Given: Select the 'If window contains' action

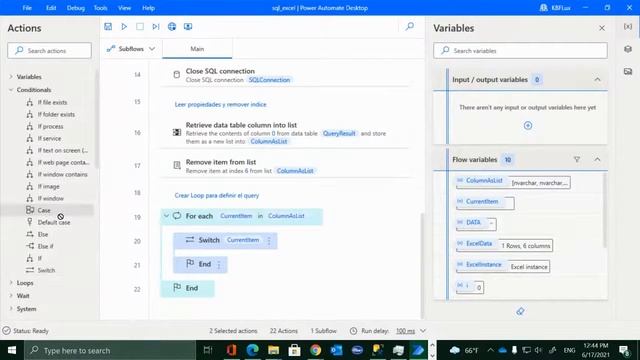Looking at the screenshot, I should click(x=62, y=175).
